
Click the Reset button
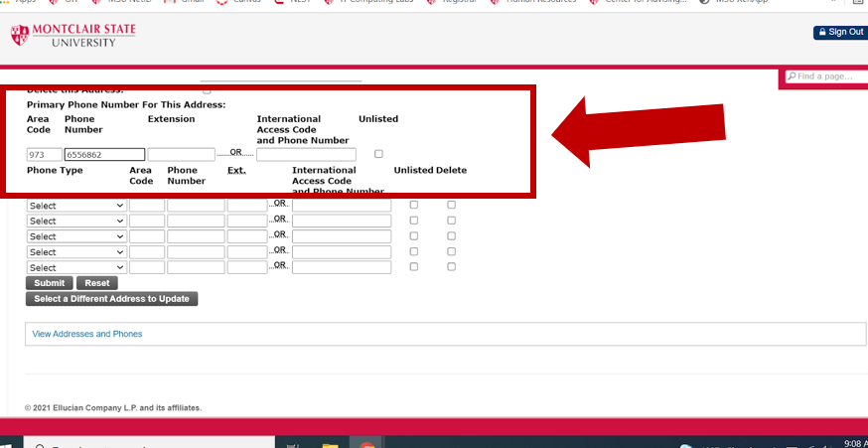97,283
